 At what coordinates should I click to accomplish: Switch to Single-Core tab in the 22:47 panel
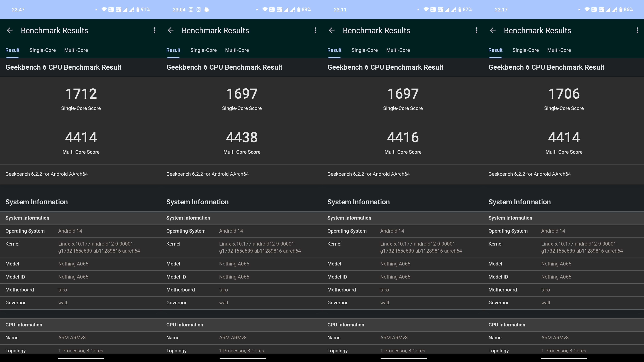click(x=42, y=50)
